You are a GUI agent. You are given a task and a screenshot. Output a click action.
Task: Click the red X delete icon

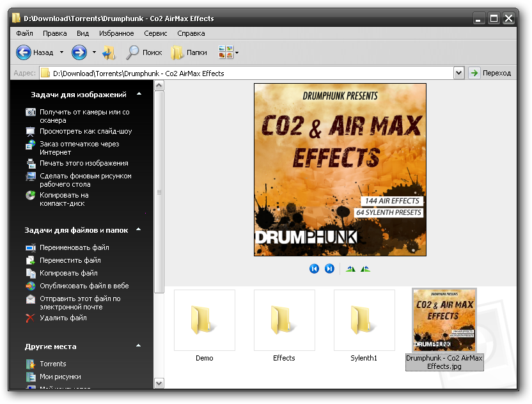pyautogui.click(x=30, y=318)
